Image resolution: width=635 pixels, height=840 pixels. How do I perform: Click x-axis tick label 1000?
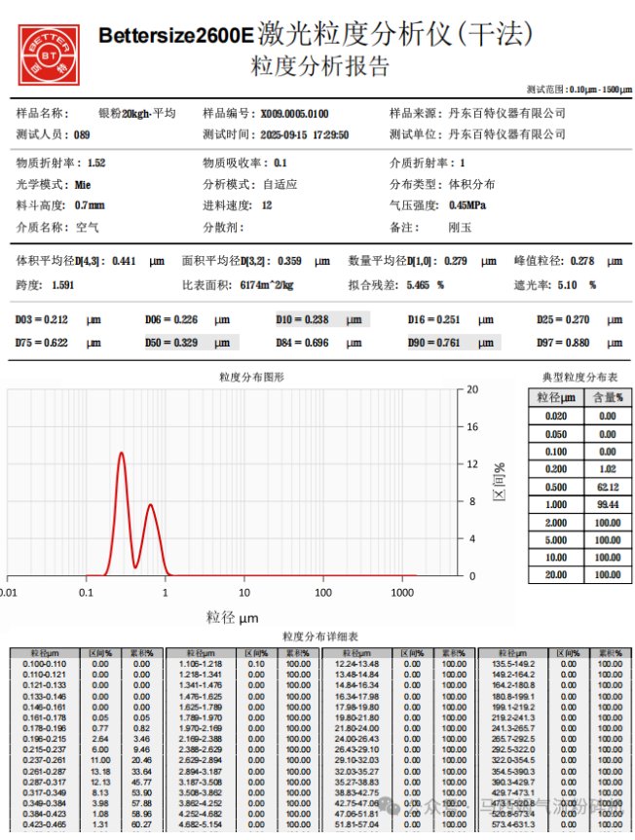click(x=402, y=593)
